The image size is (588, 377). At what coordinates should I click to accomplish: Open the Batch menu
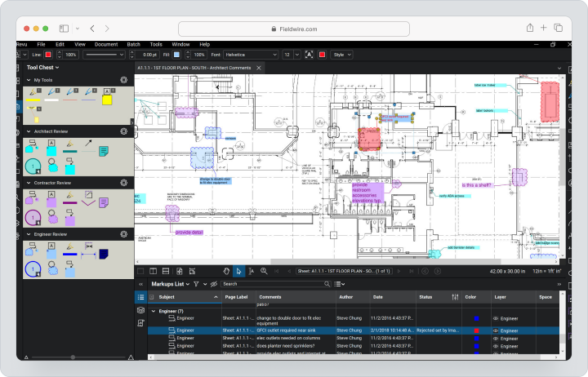(133, 44)
